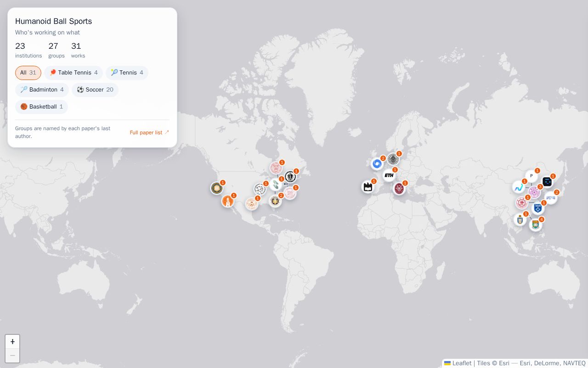Image resolution: width=588 pixels, height=368 pixels.
Task: Open the Full paper list link
Action: [149, 132]
